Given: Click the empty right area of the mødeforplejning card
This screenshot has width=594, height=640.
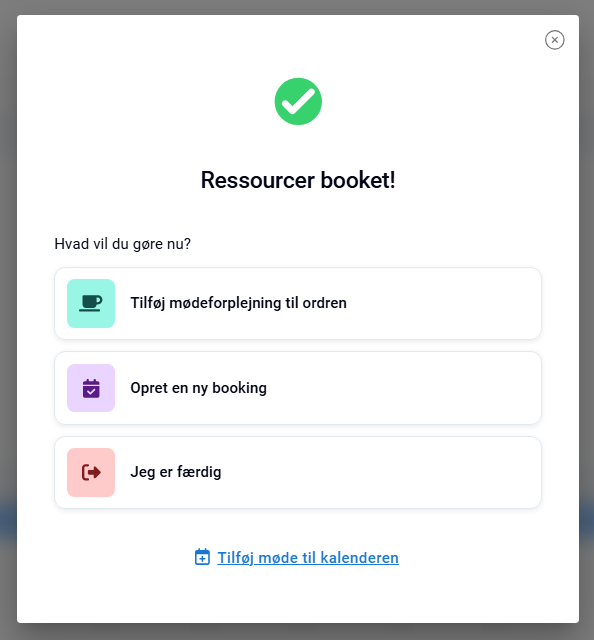Looking at the screenshot, I should [x=445, y=303].
